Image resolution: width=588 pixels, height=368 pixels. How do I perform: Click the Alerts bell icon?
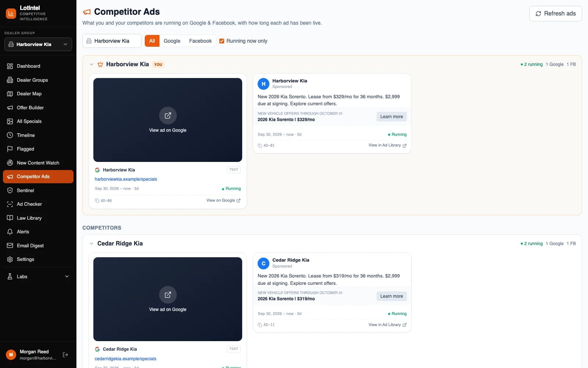pos(10,232)
